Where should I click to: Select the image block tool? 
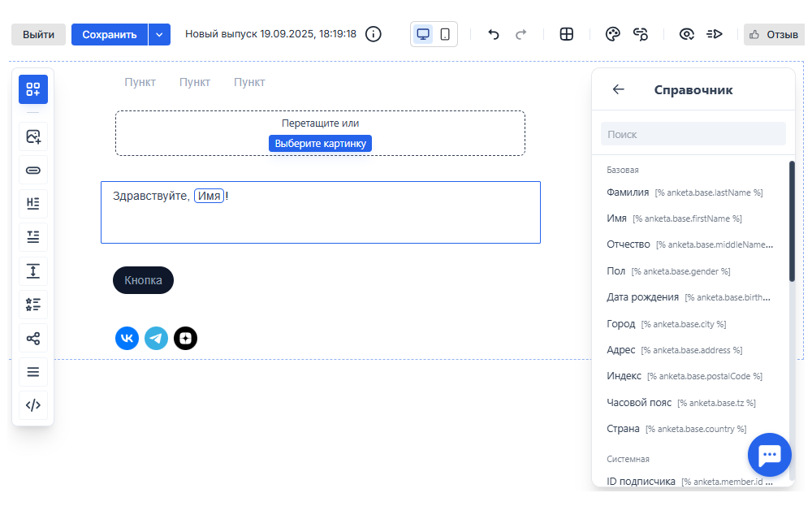[x=33, y=136]
